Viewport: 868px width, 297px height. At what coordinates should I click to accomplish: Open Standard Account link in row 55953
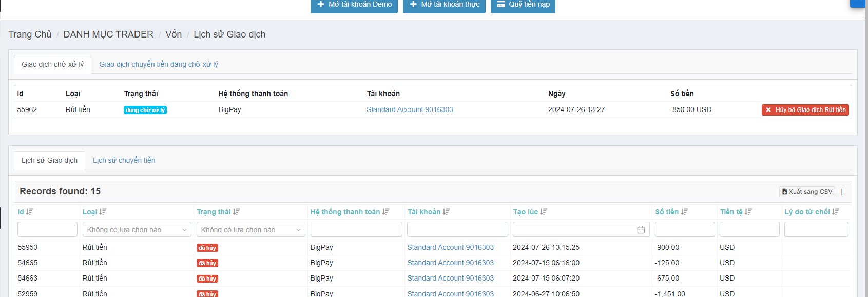450,247
